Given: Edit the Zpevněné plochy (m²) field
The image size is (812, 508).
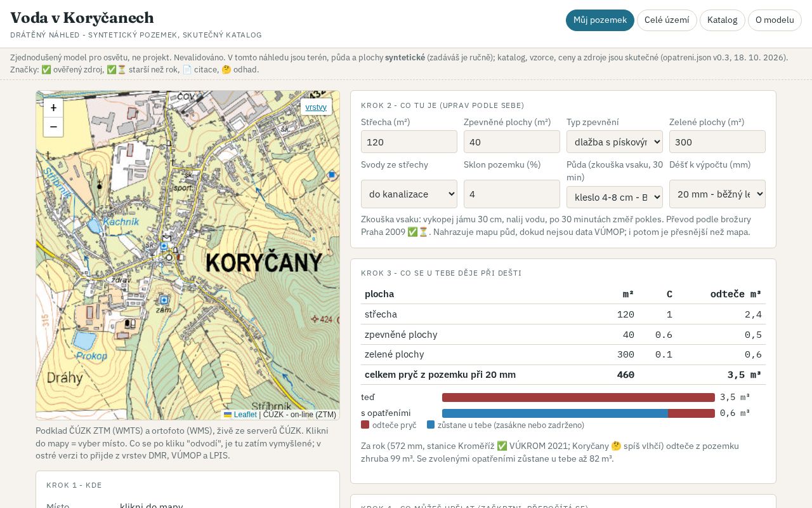Looking at the screenshot, I should click(x=512, y=142).
